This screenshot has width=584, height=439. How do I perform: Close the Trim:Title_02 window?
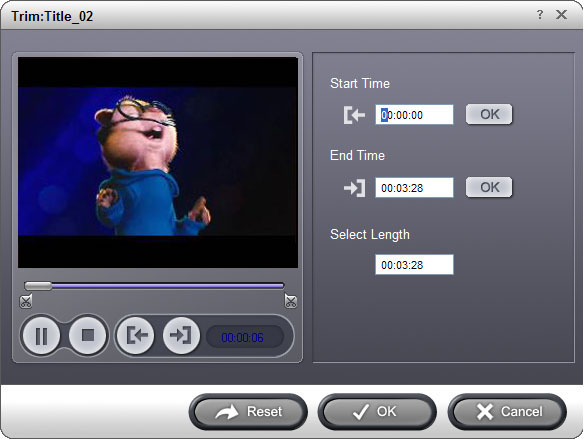click(x=561, y=15)
